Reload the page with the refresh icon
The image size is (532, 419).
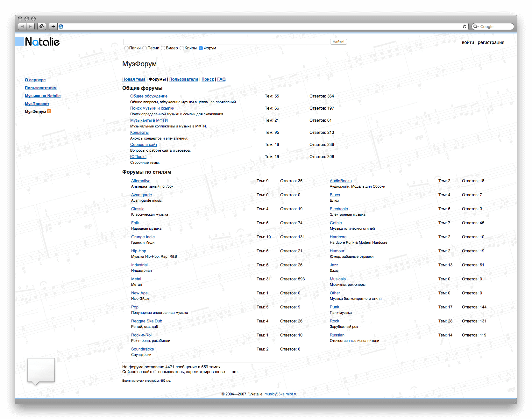click(x=464, y=26)
